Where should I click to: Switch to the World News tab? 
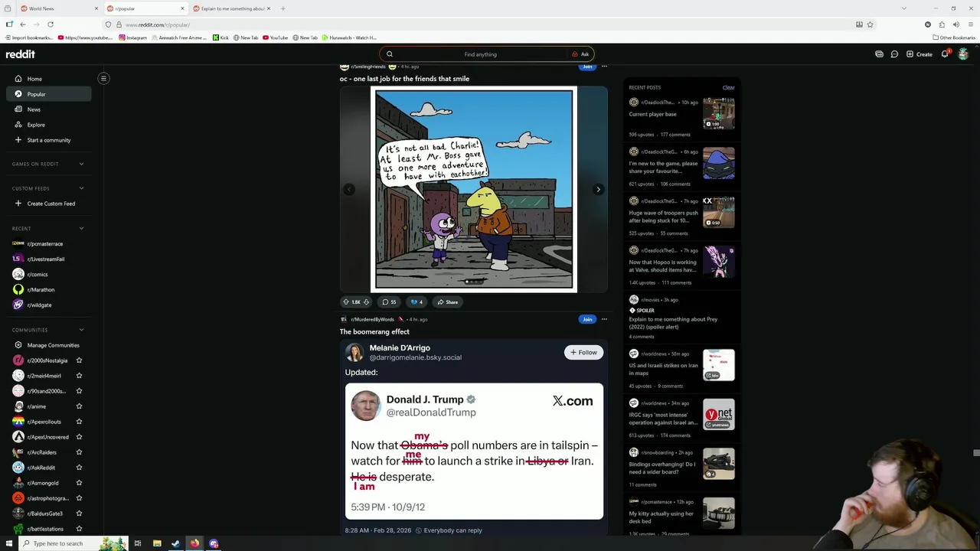(x=58, y=8)
